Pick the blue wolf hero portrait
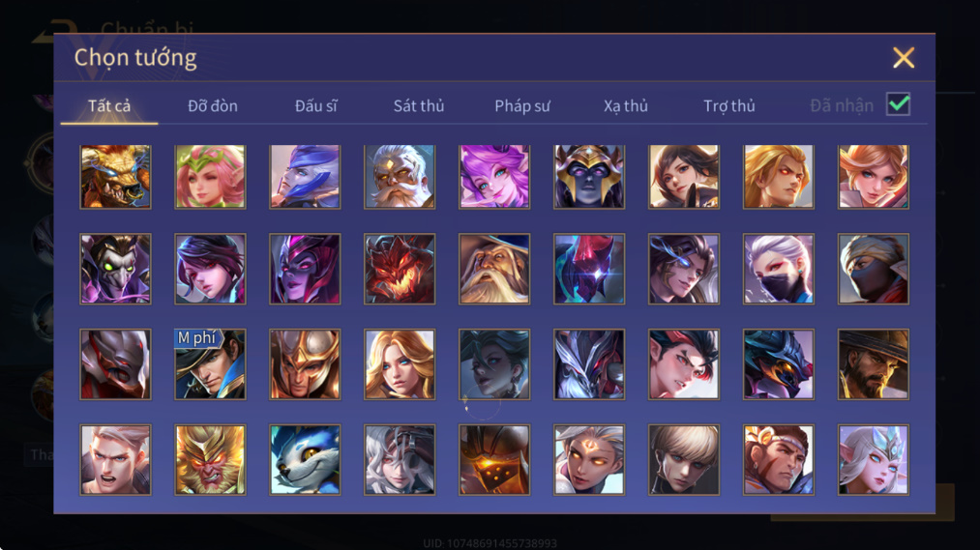This screenshot has width=980, height=550. tap(305, 459)
